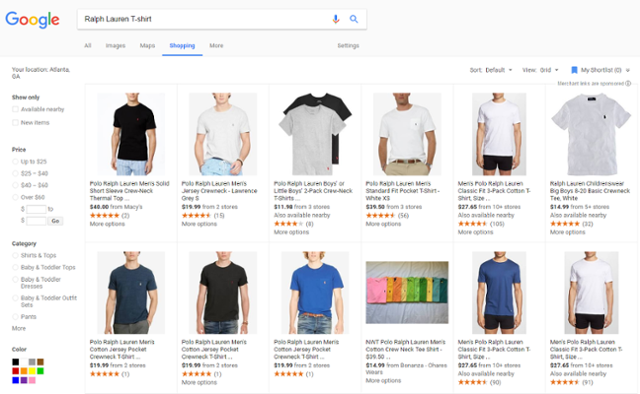Expand More under the Category list
Image resolution: width=640 pixels, height=394 pixels.
19,328
